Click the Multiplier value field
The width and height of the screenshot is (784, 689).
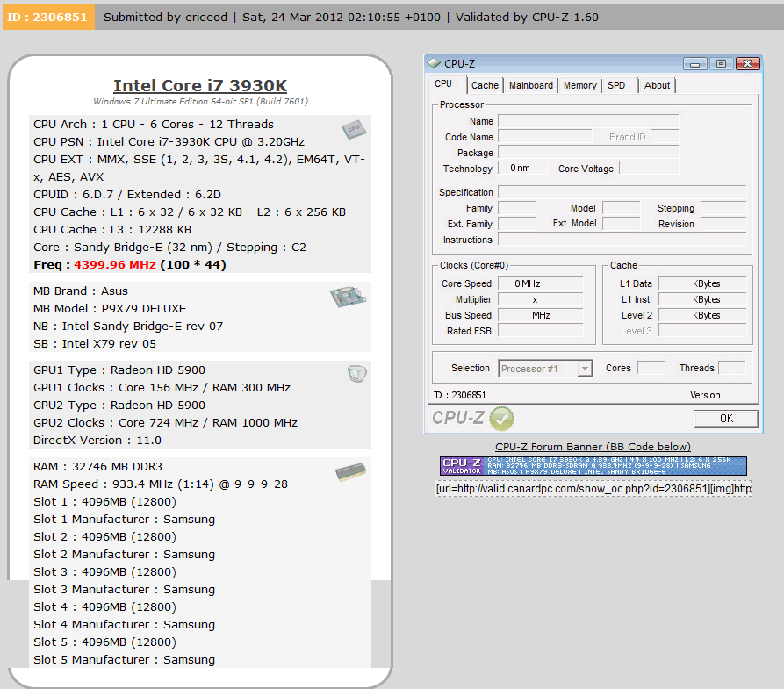click(541, 300)
